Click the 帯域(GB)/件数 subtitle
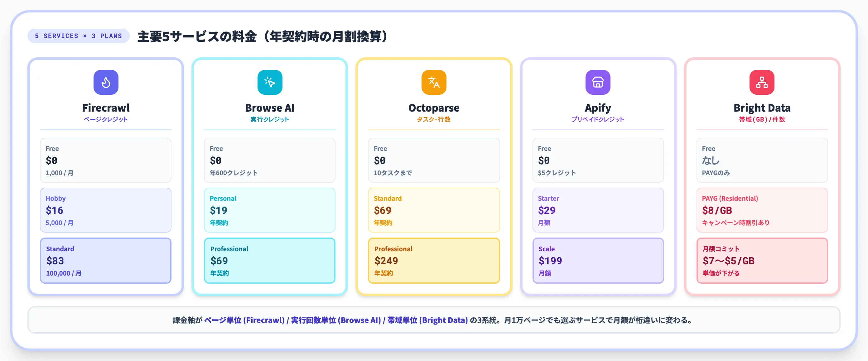868x361 pixels. pos(762,119)
